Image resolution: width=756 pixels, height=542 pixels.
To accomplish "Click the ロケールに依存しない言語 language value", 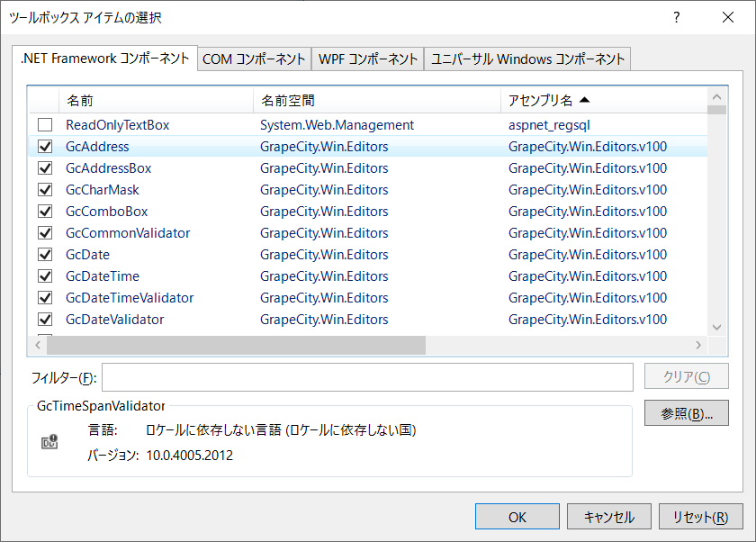I will [x=281, y=429].
